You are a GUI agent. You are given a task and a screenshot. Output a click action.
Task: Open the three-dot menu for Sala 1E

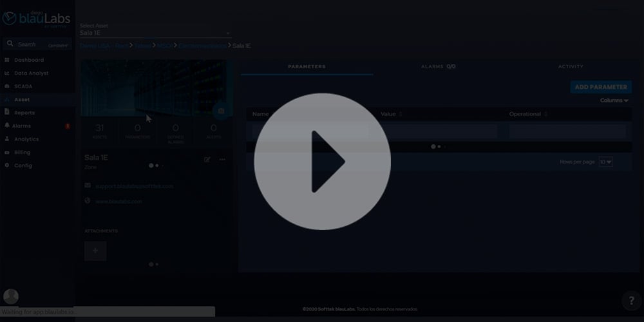[222, 160]
